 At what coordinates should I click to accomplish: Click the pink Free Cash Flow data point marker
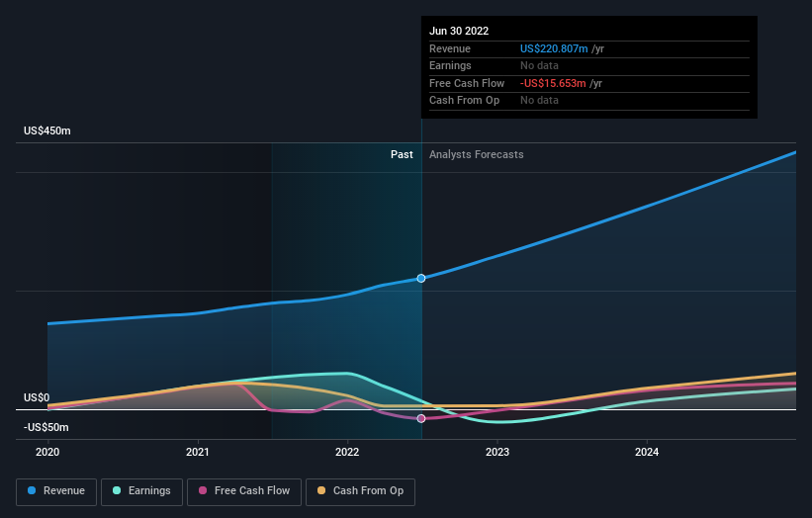point(421,418)
